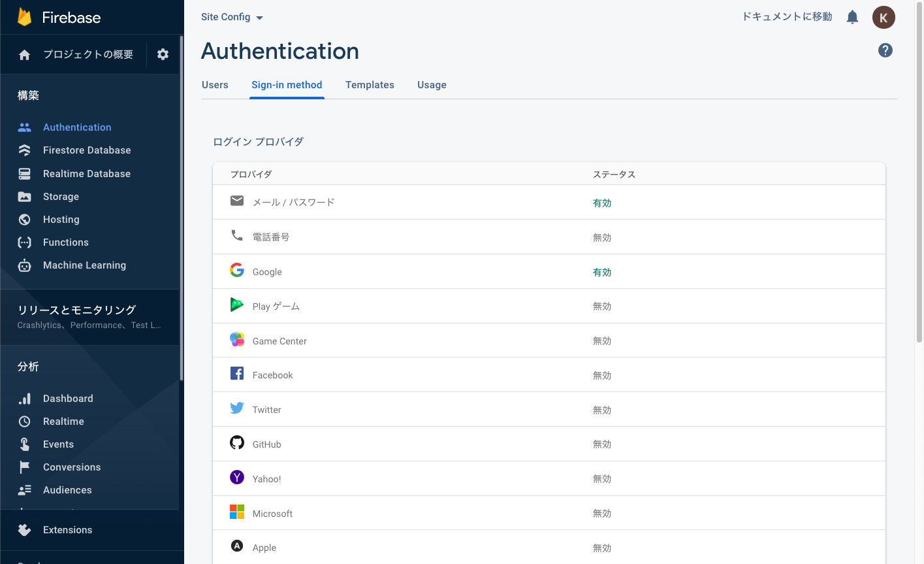
Task: Click the GitHub octocat icon
Action: [237, 442]
